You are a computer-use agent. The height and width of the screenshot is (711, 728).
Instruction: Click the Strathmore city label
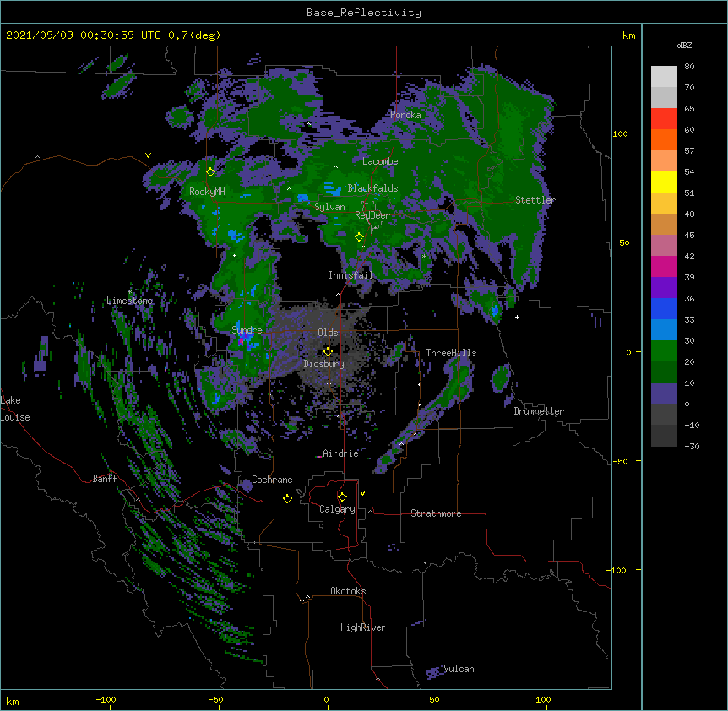[x=436, y=513]
